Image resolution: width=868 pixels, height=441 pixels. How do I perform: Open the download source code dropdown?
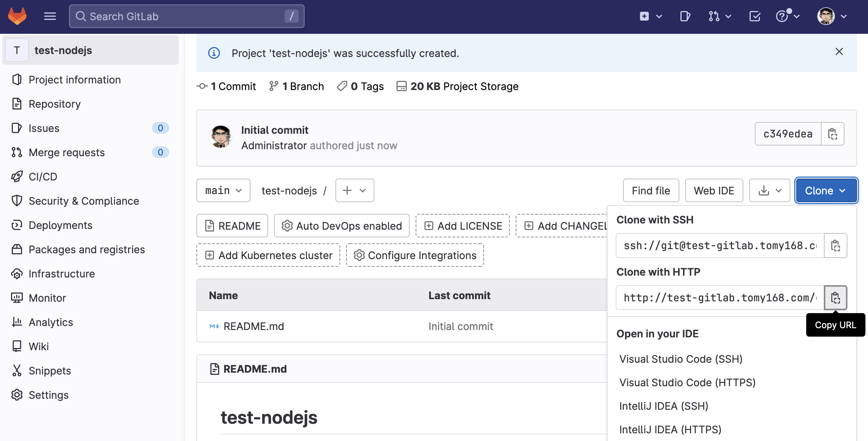click(769, 190)
